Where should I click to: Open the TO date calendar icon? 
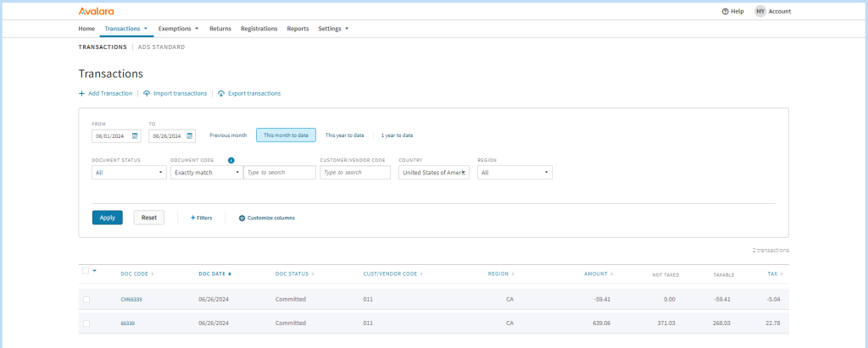point(189,135)
